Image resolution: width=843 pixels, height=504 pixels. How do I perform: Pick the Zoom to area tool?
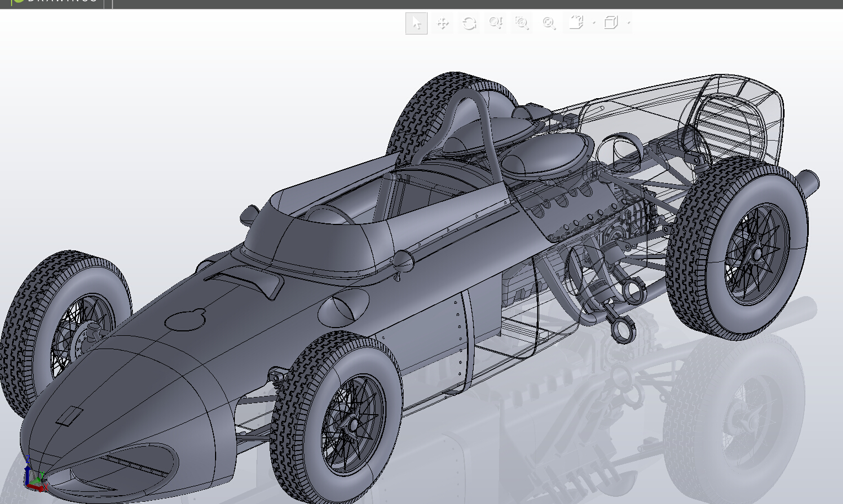[522, 23]
